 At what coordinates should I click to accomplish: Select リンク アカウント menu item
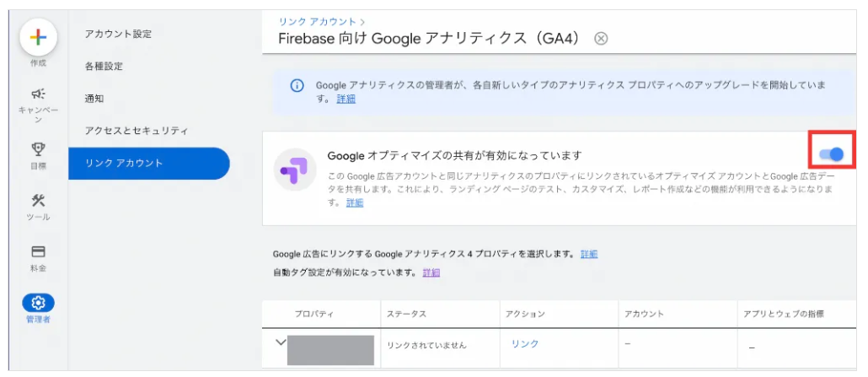pyautogui.click(x=124, y=163)
